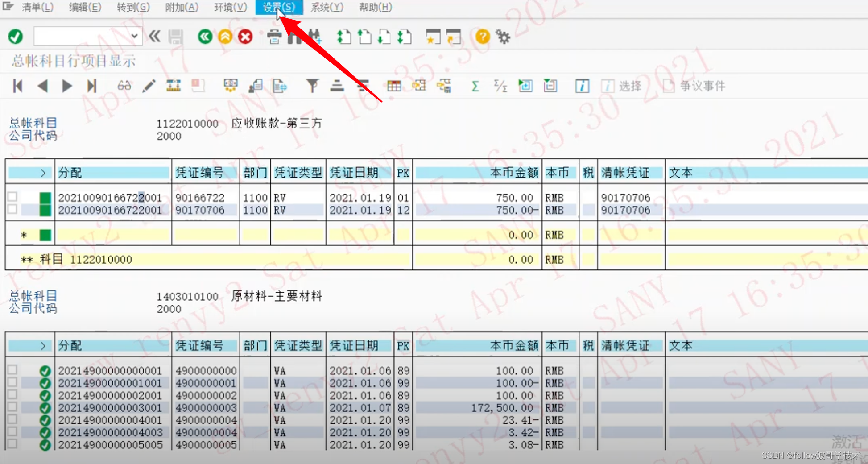
Task: Change document with pencil icon
Action: (149, 86)
